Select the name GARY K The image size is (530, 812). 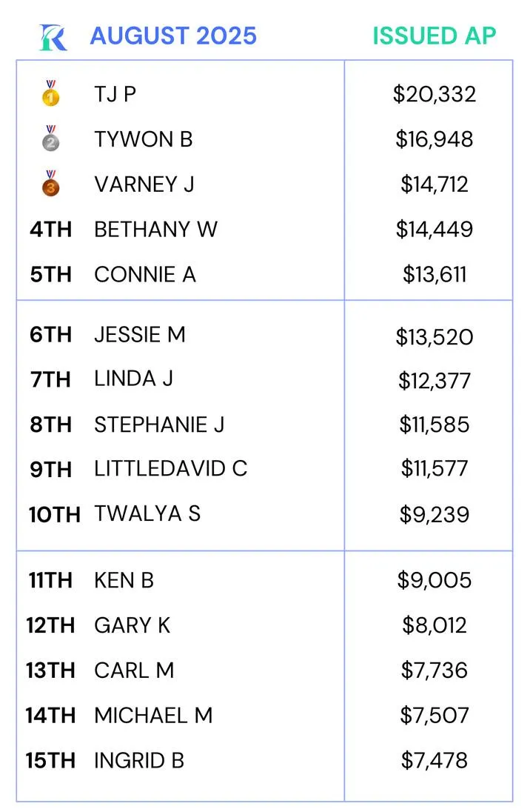pos(132,625)
